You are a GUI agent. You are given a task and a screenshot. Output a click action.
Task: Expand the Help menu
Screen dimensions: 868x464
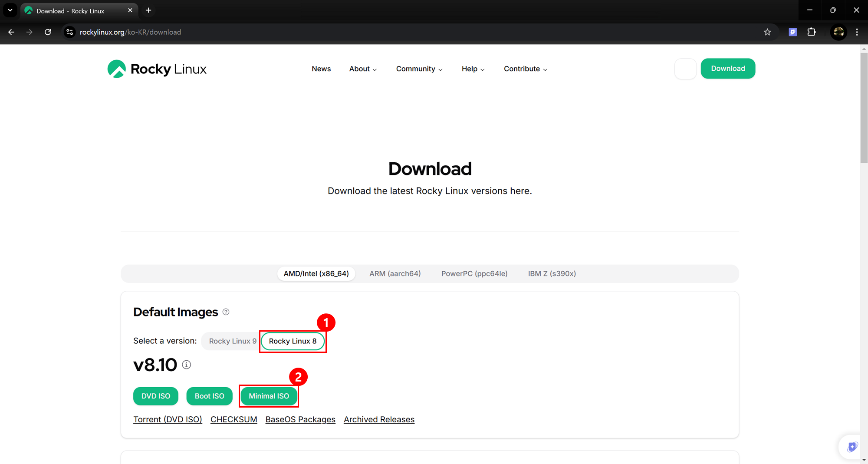473,69
